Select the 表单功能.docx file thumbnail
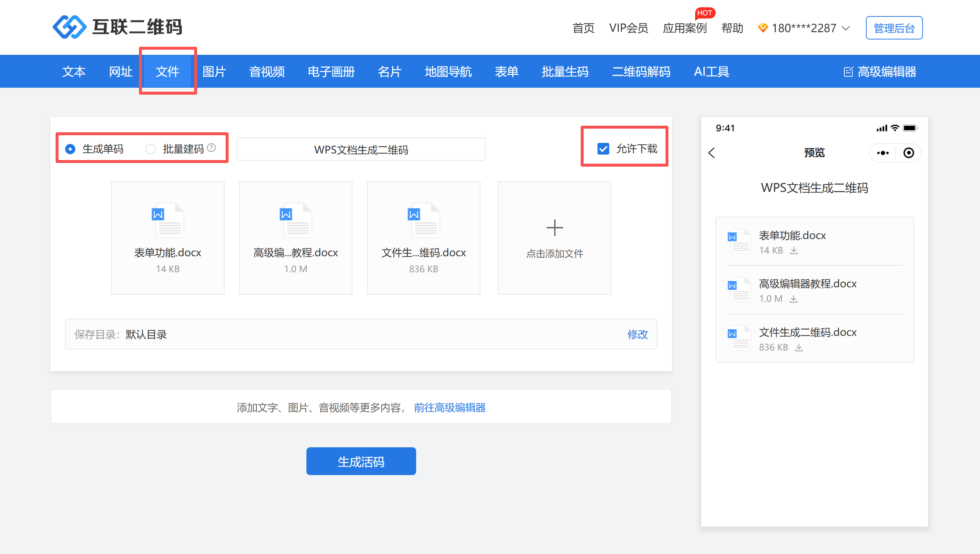Viewport: 980px width, 554px height. [167, 238]
